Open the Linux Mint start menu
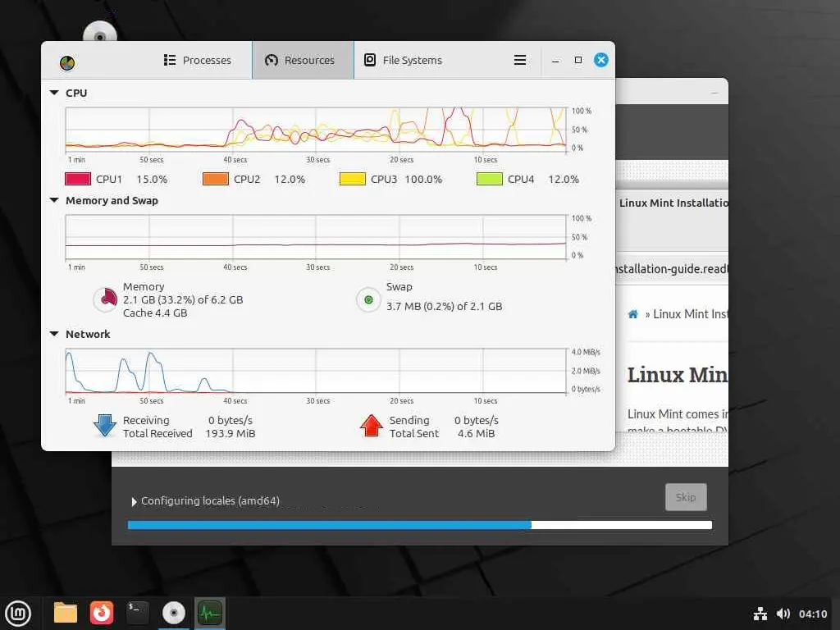 coord(18,613)
